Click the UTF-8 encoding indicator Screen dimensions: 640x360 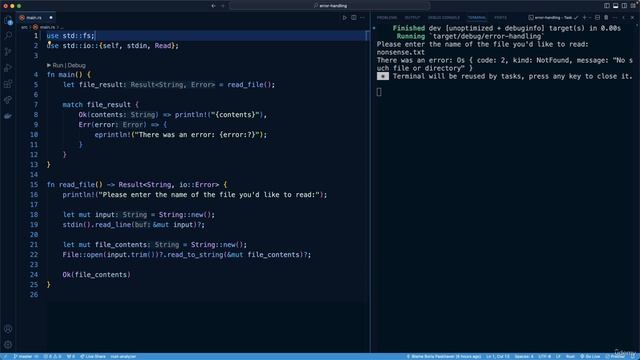pyautogui.click(x=544, y=356)
